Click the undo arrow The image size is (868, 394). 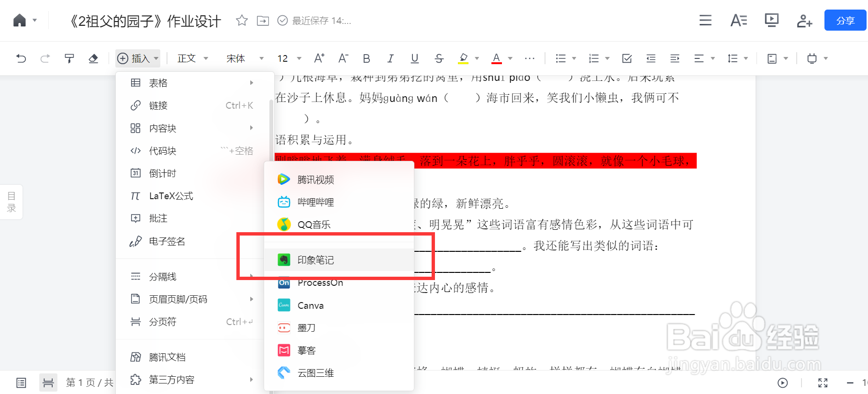[21, 58]
